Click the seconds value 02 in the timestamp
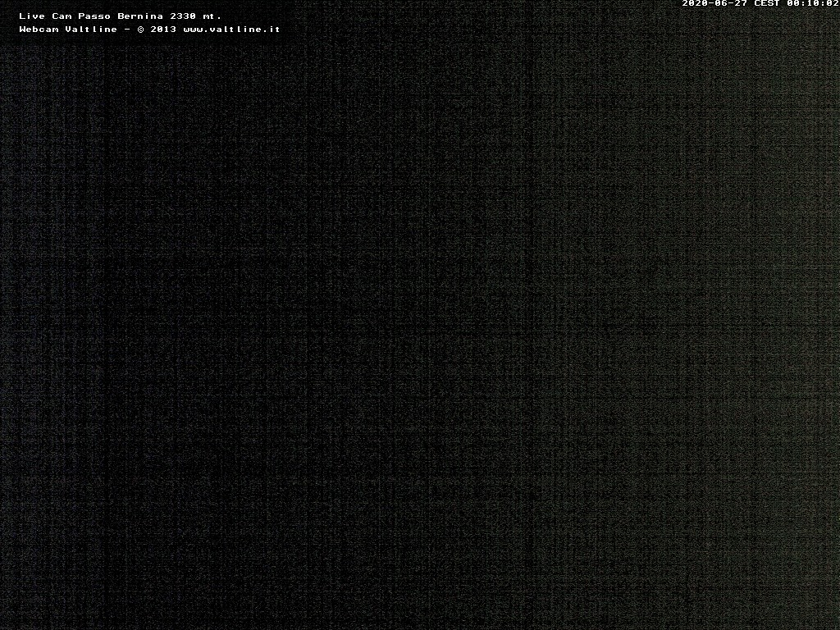The image size is (840, 630). point(832,3)
